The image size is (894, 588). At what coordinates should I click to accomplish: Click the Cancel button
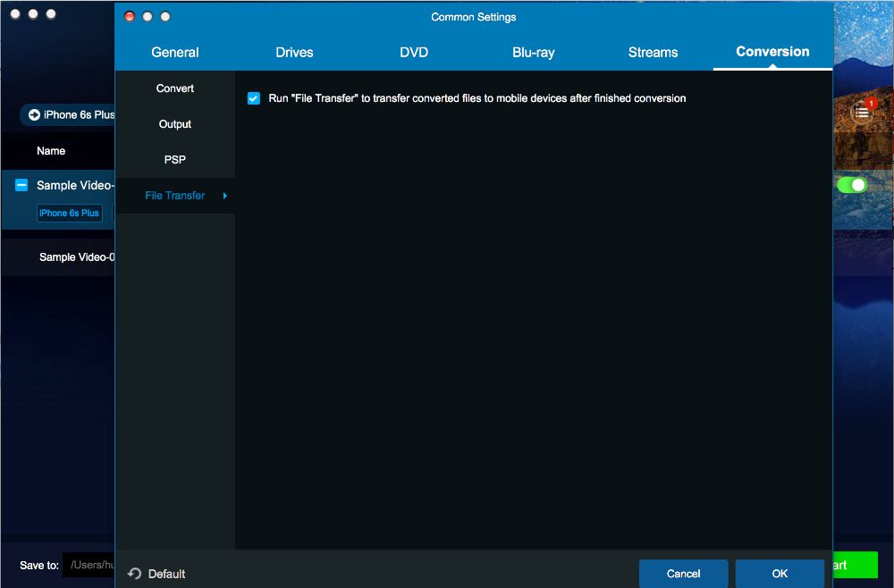[683, 573]
